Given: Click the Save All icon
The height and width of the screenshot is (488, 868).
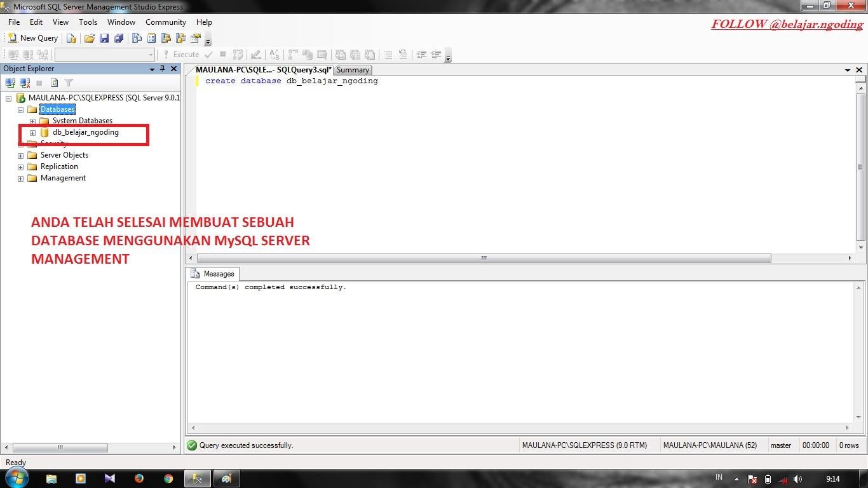Looking at the screenshot, I should point(119,38).
